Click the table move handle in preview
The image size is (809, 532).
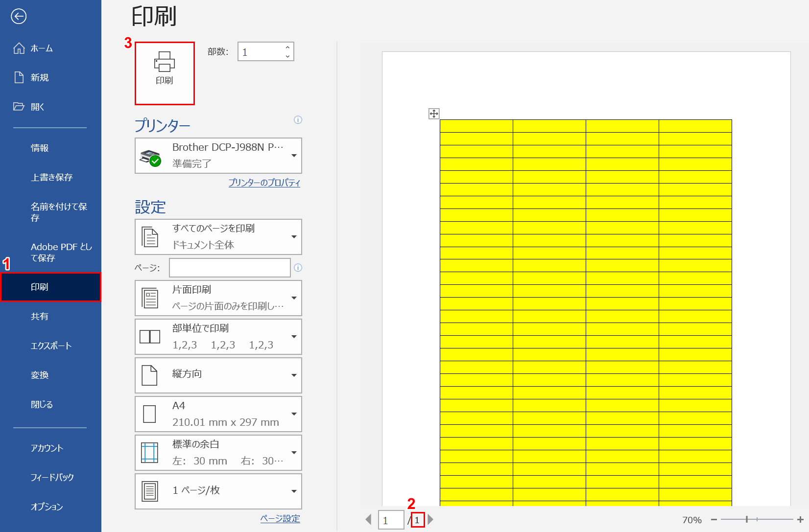tap(434, 114)
